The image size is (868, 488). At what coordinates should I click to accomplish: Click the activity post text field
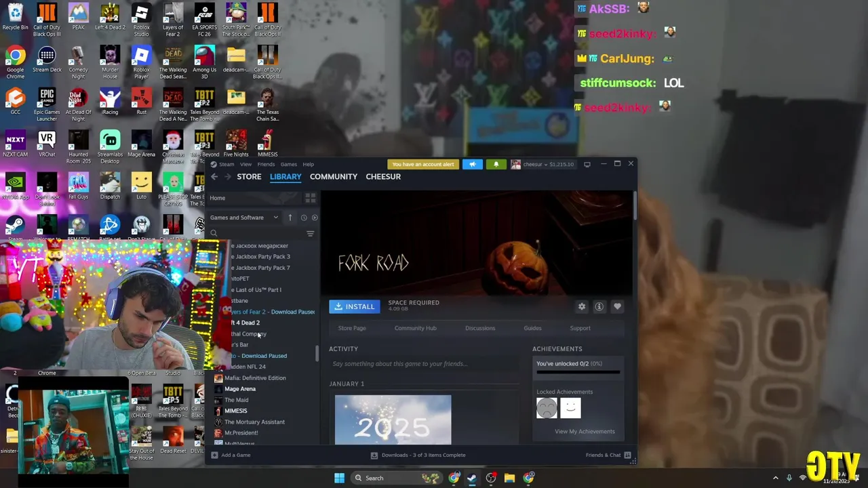(x=424, y=364)
